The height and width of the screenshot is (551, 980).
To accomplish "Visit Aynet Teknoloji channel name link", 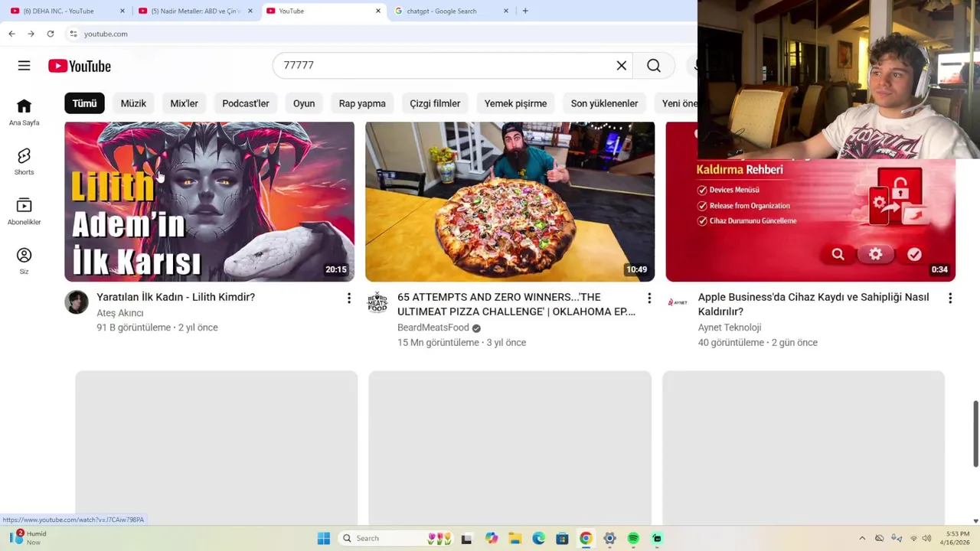I will [x=730, y=328].
